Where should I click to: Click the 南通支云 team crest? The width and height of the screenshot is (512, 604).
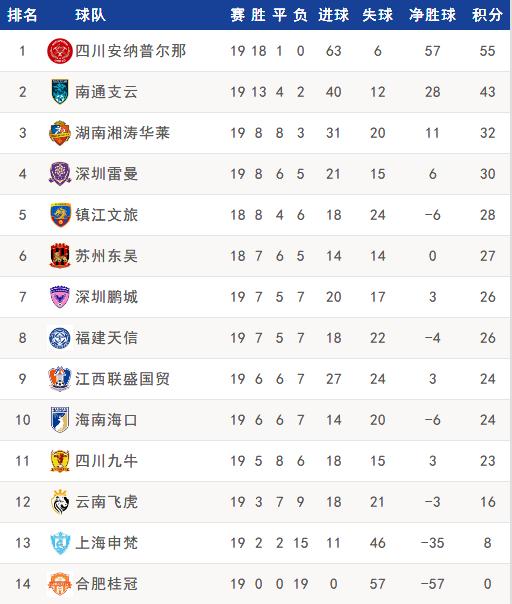pos(60,92)
